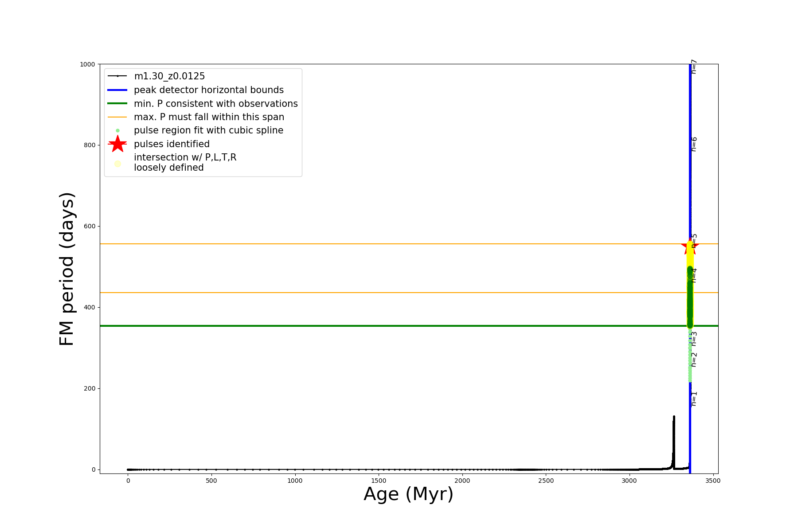
Task: Click the pale yellow circle legend marker
Action: [x=117, y=164]
